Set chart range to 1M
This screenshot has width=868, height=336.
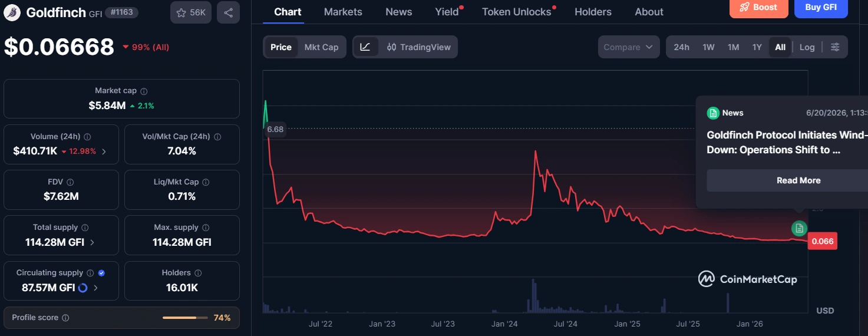point(733,47)
